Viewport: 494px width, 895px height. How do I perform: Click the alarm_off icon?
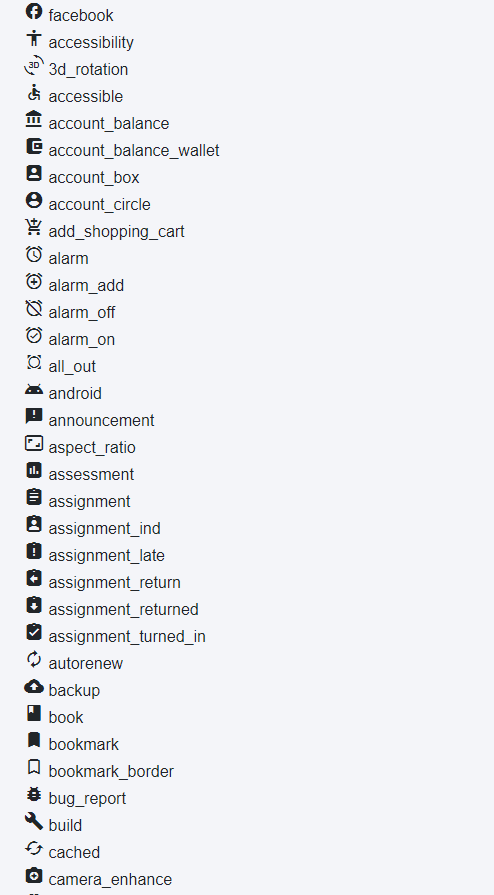tap(34, 308)
